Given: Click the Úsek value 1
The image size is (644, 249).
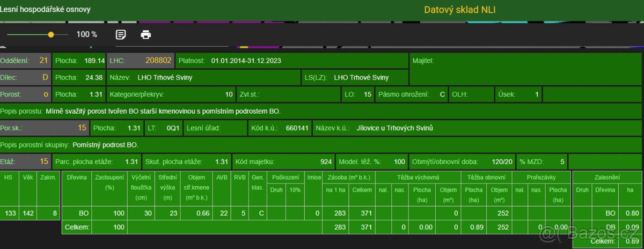Looking at the screenshot, I should tap(537, 94).
